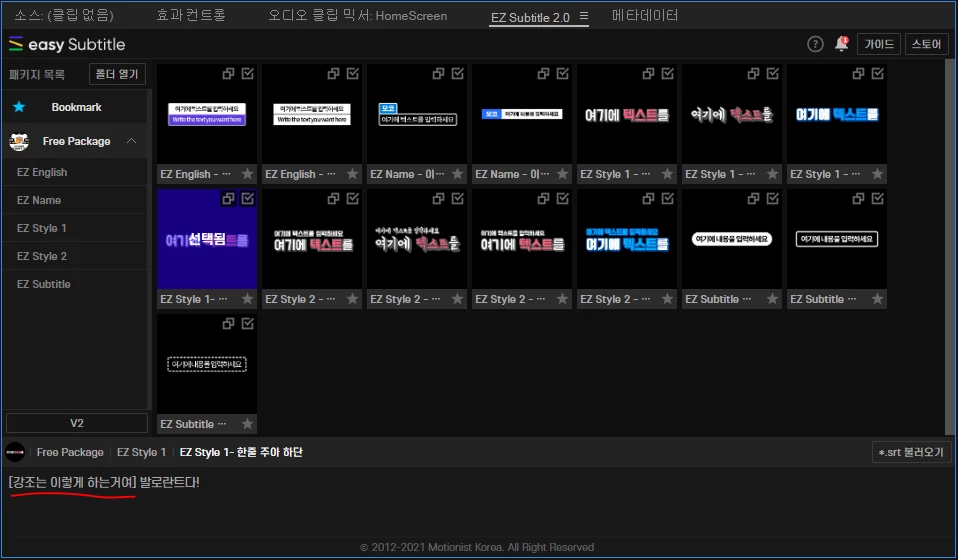Viewport: 958px width, 560px height.
Task: Click the blue star Bookmark icon
Action: [19, 107]
